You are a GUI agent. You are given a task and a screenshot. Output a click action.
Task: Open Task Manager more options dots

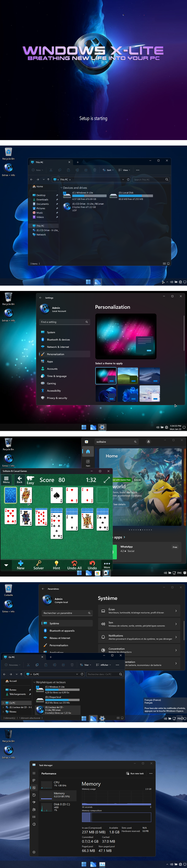(151, 773)
